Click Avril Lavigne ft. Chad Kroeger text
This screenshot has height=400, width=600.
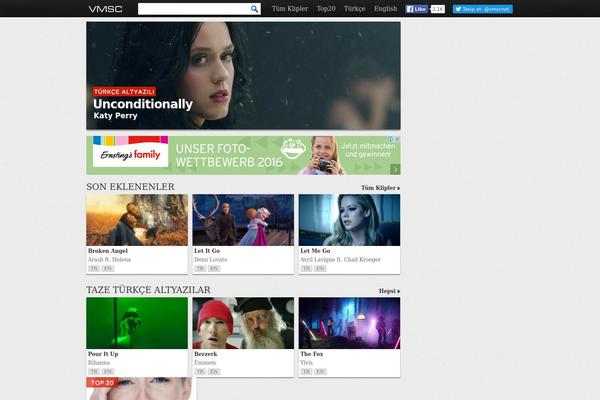point(341,260)
